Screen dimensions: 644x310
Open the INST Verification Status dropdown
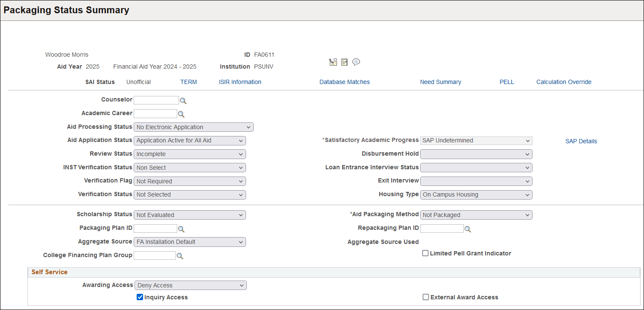[190, 168]
